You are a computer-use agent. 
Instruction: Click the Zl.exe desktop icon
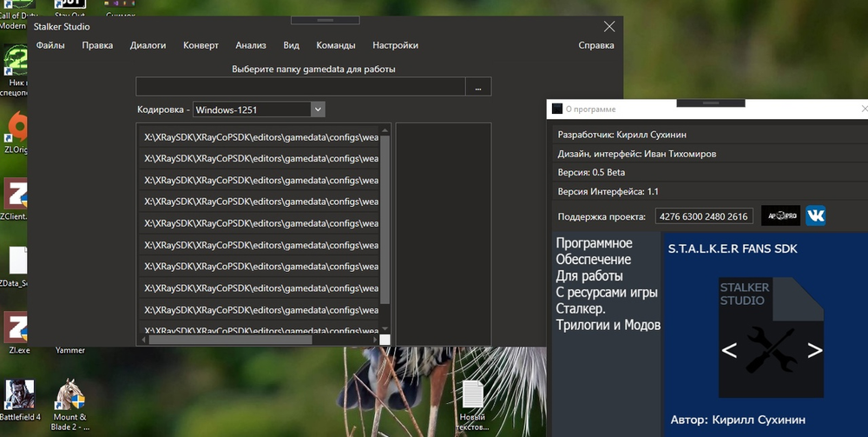pyautogui.click(x=17, y=329)
